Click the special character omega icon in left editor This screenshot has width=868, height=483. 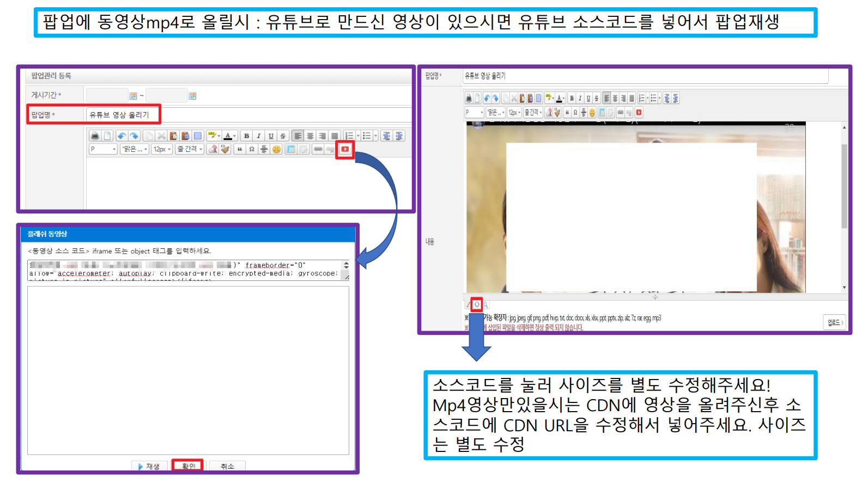(x=252, y=149)
